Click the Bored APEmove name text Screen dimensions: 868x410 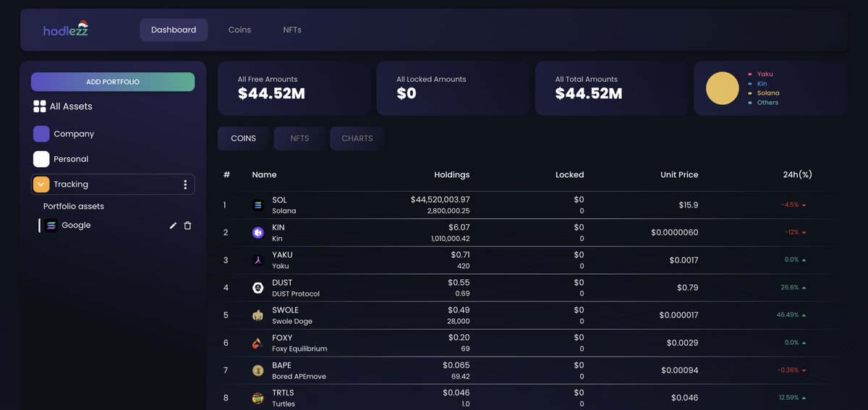[297, 377]
